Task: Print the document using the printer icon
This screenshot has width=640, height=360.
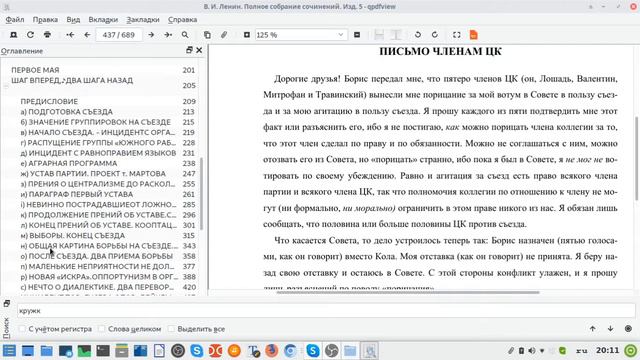Action: 47,35
